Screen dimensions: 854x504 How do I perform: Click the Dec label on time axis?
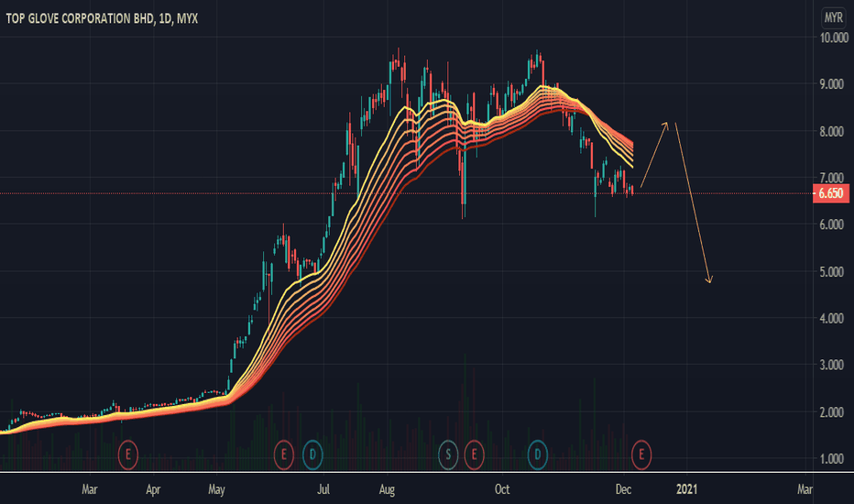(x=624, y=489)
